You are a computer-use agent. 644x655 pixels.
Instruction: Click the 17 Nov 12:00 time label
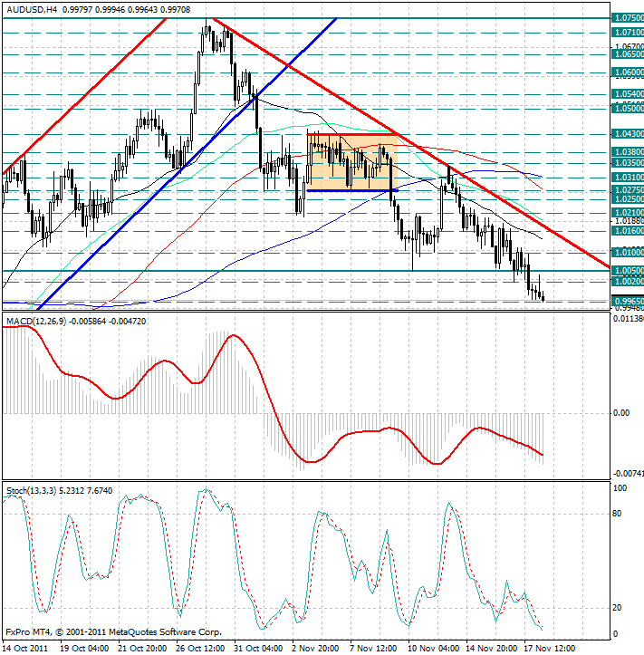pos(550,649)
